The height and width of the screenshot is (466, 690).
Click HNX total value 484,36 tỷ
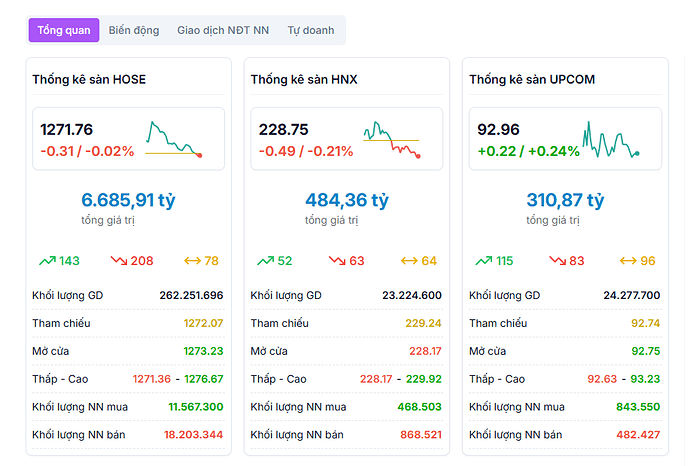(346, 200)
